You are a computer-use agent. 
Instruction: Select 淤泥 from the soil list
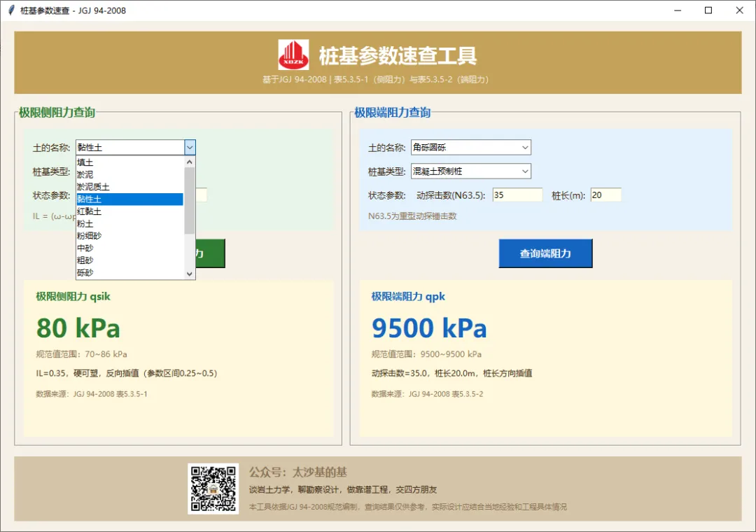point(129,174)
